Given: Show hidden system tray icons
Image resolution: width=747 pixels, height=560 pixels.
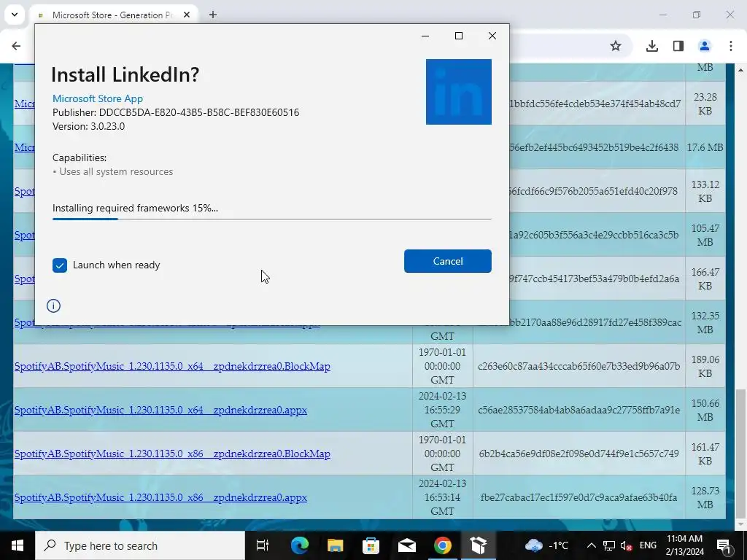Looking at the screenshot, I should click(x=591, y=545).
